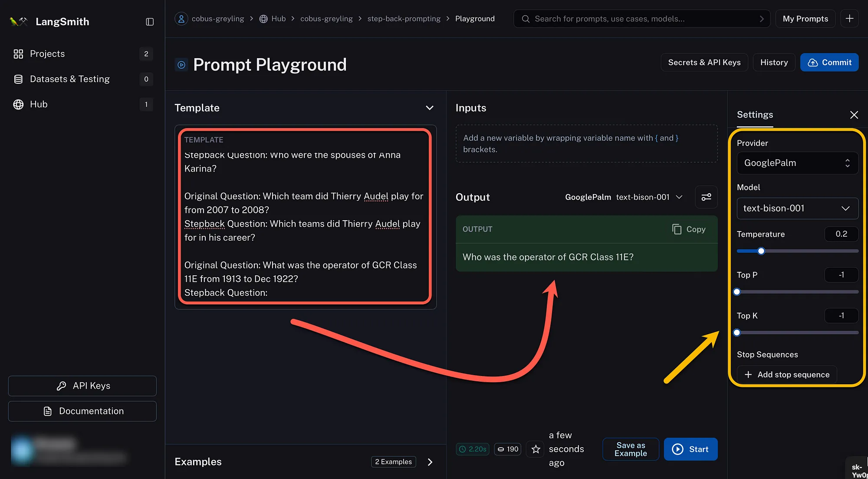Select the Playground breadcrumb
This screenshot has height=479, width=868.
pyautogui.click(x=475, y=19)
